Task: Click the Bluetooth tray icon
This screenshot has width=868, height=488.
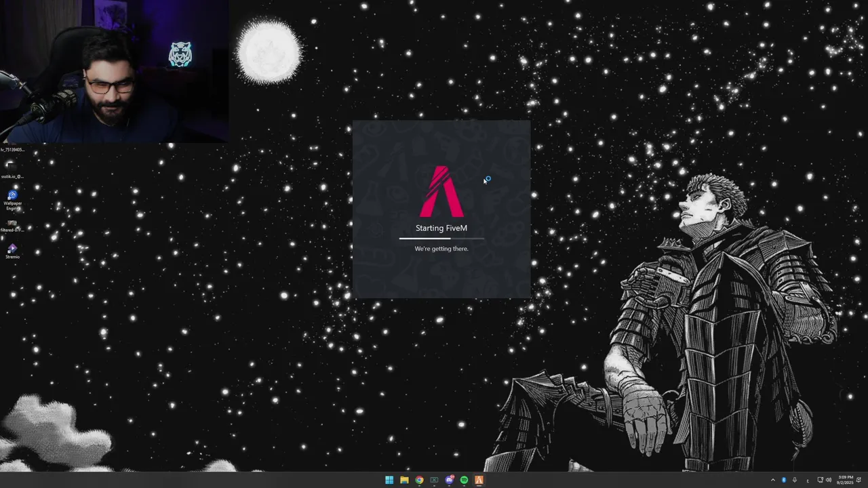Action: (x=784, y=480)
